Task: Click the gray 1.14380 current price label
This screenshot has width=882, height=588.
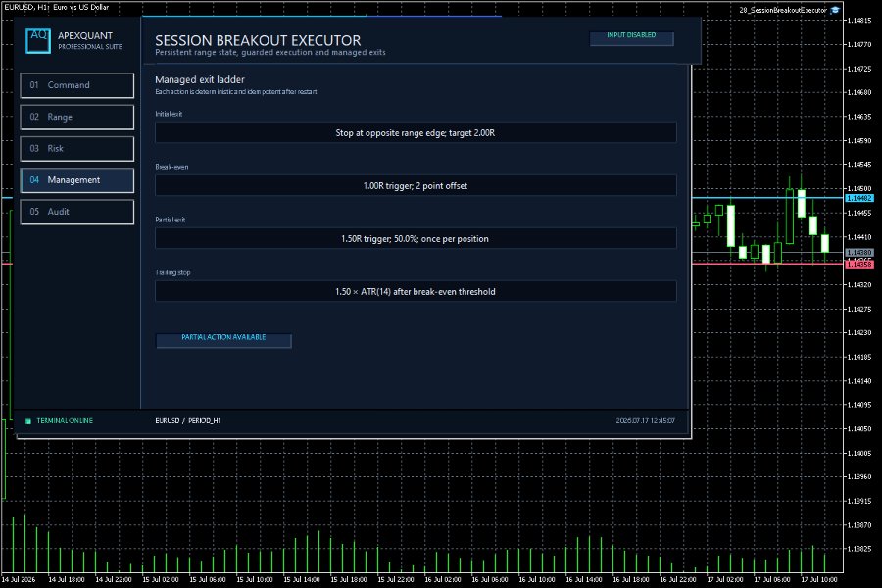Action: point(858,253)
